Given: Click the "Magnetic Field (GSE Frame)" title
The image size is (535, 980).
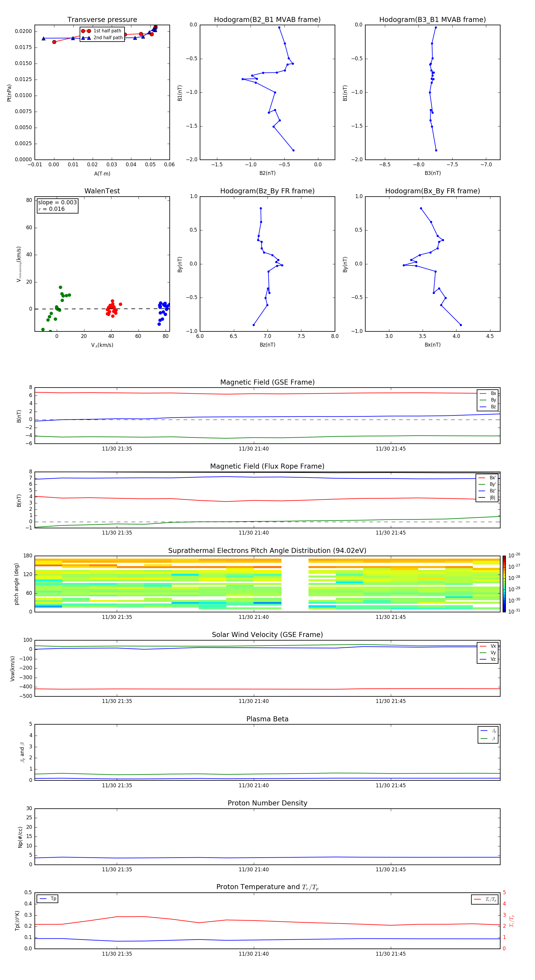Looking at the screenshot, I should pos(267,382).
